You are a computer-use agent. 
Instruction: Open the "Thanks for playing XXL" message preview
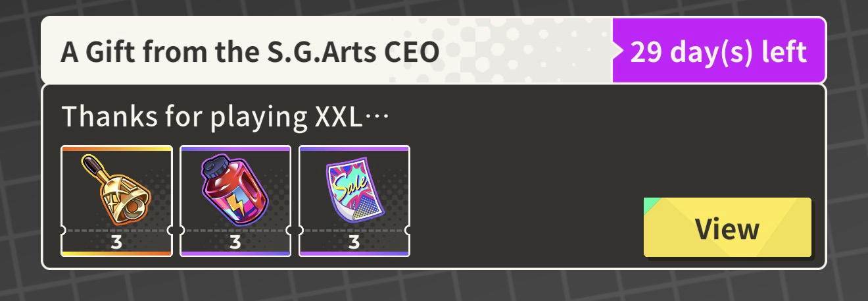click(226, 117)
